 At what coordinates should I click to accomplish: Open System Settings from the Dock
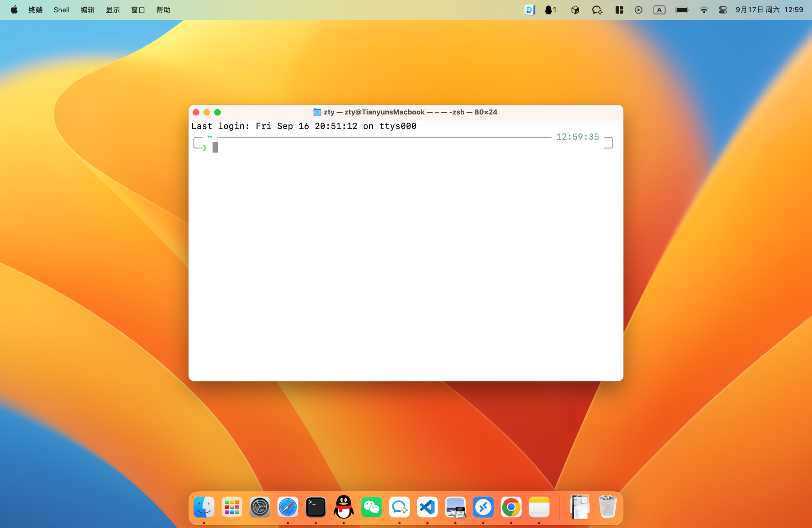pyautogui.click(x=260, y=507)
